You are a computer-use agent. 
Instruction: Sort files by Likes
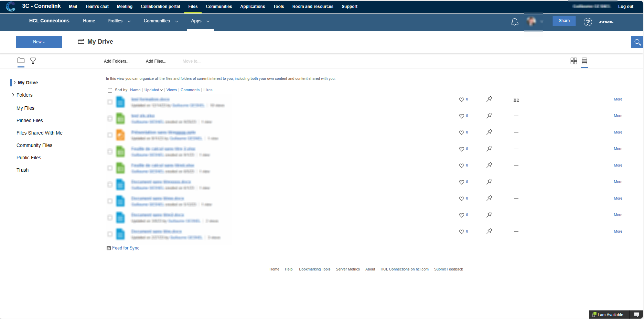pyautogui.click(x=208, y=90)
